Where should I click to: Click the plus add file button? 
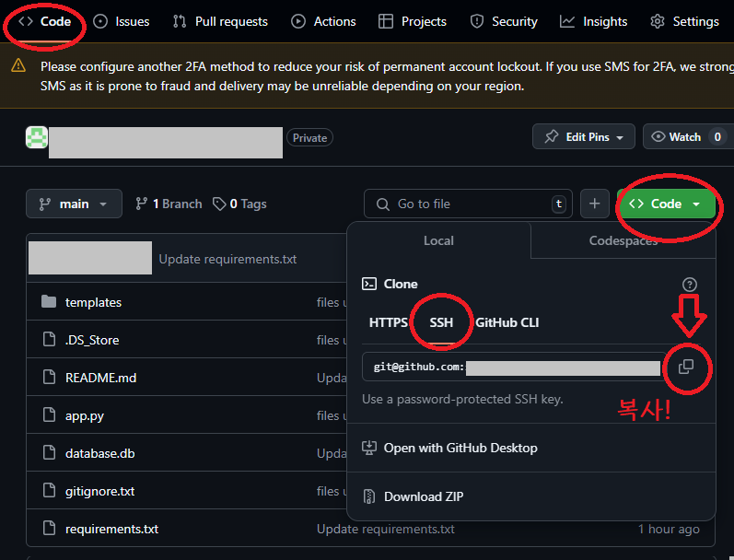595,204
